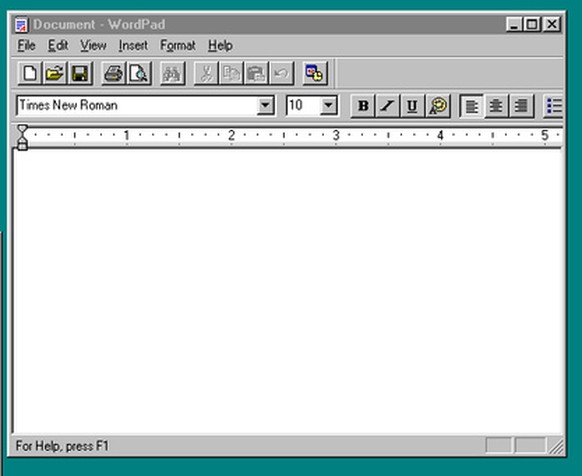Save document using the floppy disk icon

point(80,73)
